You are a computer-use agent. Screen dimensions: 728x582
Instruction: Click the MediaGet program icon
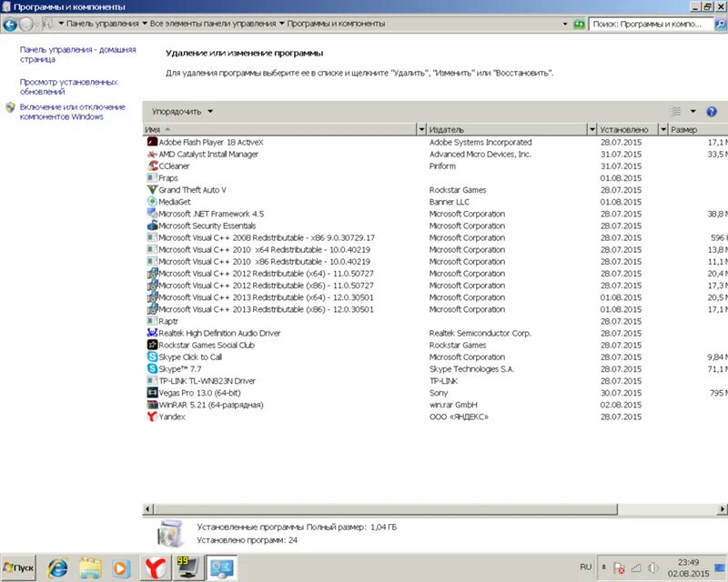coord(152,201)
